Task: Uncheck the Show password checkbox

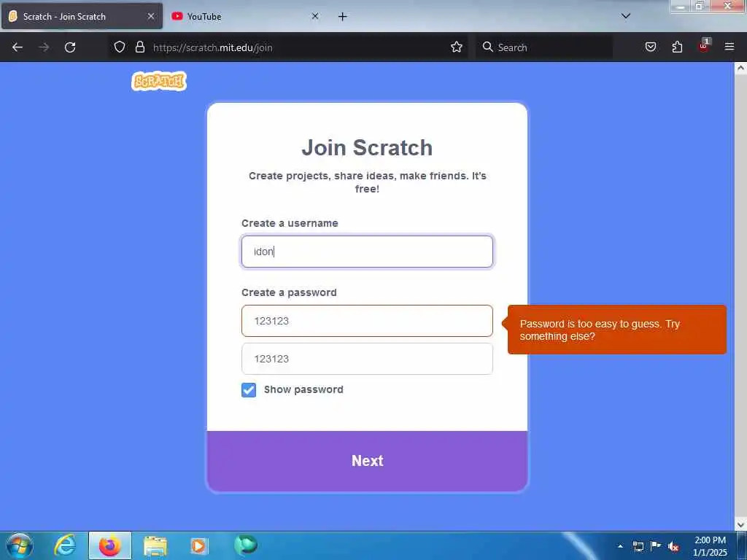Action: pyautogui.click(x=249, y=390)
